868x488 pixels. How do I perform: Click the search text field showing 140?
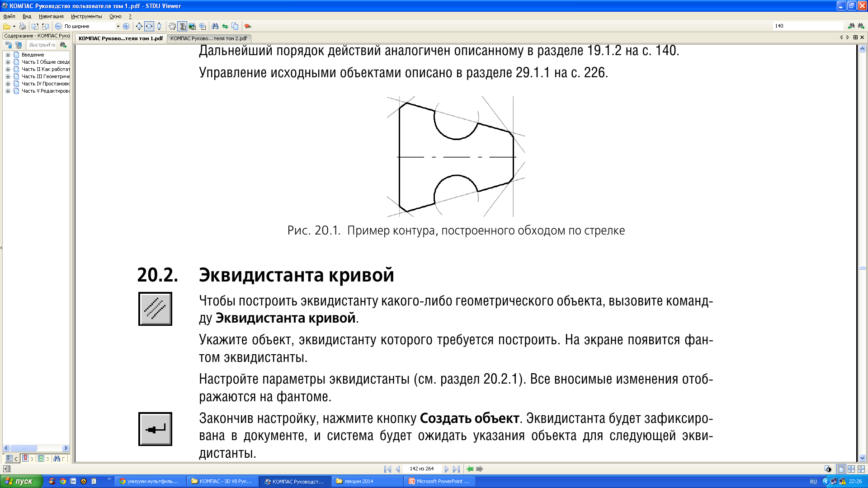tap(808, 26)
